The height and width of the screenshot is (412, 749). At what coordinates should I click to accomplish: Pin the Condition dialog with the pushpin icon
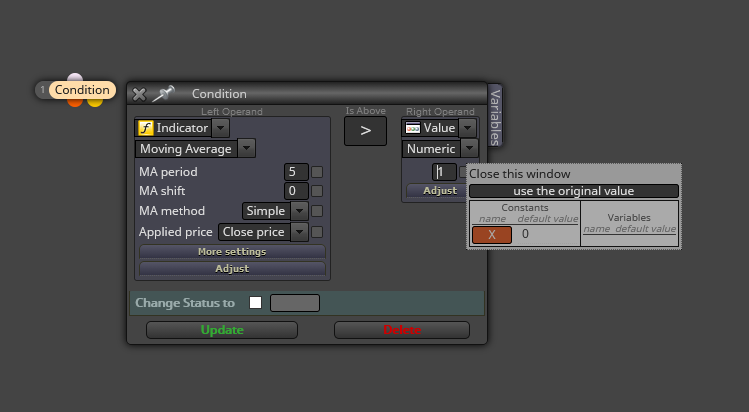tap(163, 94)
